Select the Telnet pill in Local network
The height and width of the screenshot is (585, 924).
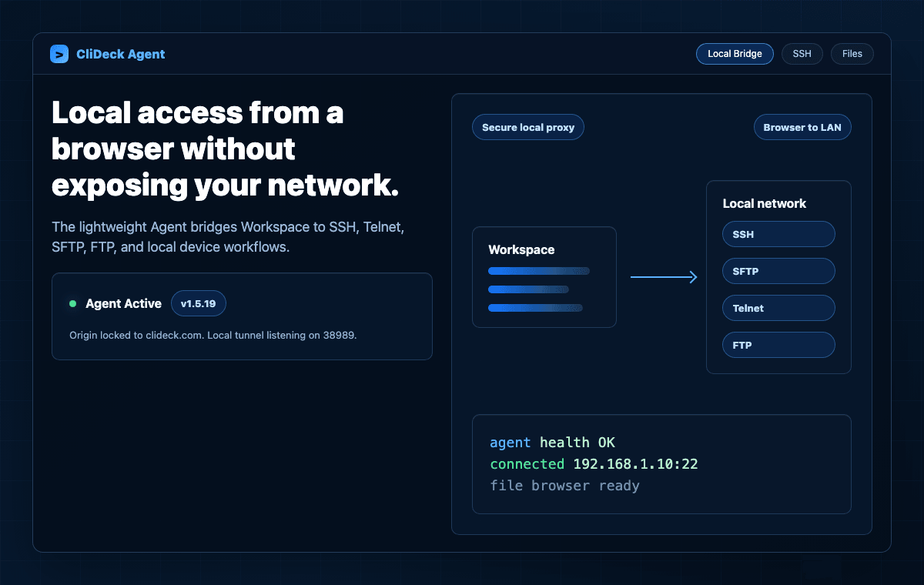778,308
